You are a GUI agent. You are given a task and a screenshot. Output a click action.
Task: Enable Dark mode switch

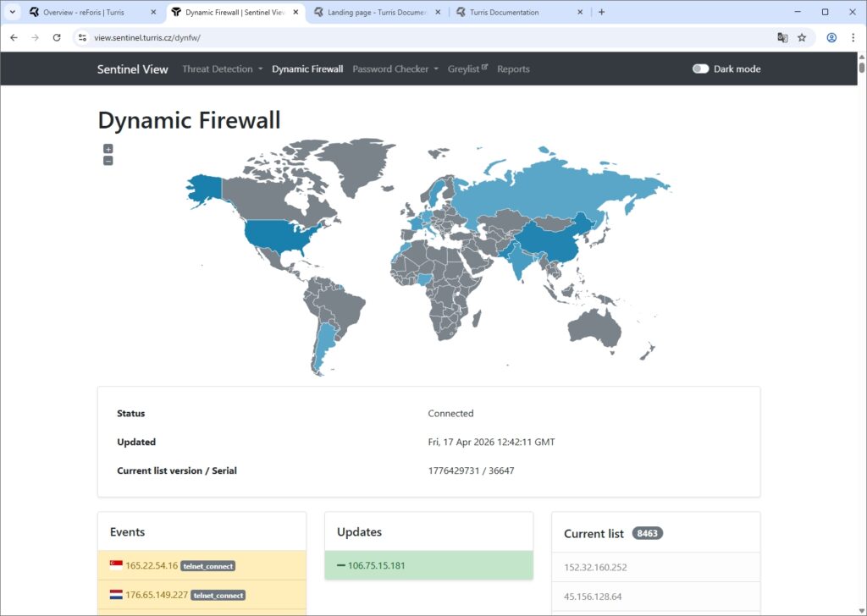(x=700, y=69)
